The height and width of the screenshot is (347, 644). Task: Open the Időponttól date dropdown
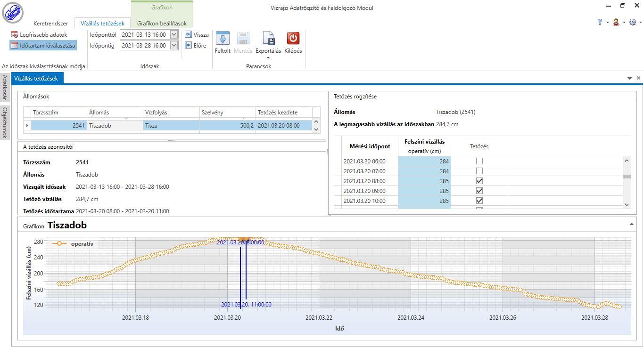click(x=174, y=34)
